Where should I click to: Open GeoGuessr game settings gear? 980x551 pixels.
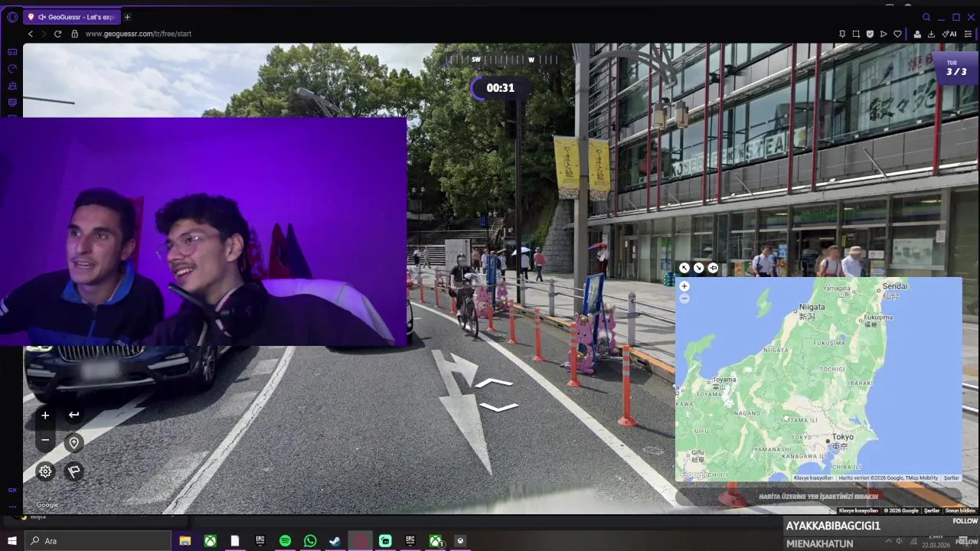point(45,471)
